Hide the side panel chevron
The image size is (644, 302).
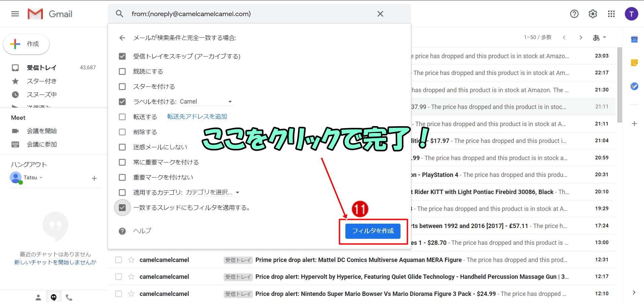(634, 292)
